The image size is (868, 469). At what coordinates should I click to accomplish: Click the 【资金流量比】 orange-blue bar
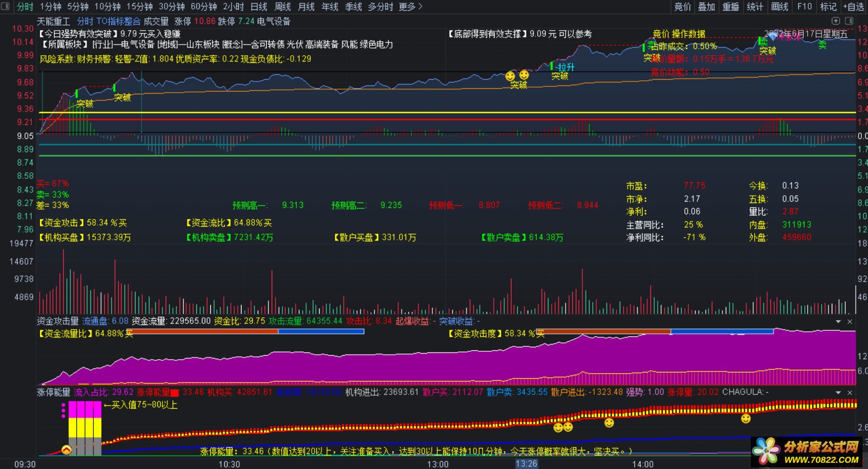click(x=245, y=331)
